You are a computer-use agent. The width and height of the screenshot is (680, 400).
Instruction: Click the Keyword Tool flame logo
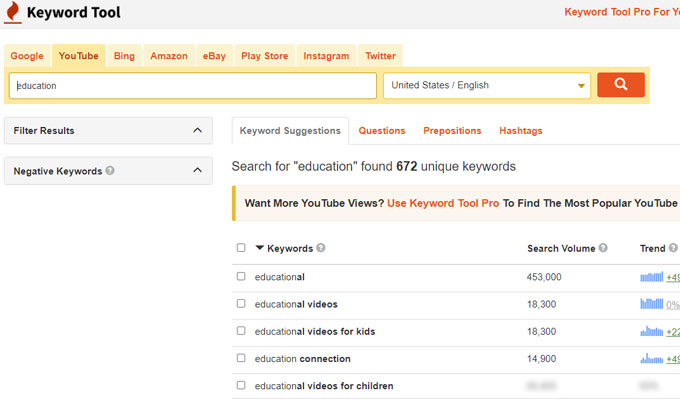[13, 12]
